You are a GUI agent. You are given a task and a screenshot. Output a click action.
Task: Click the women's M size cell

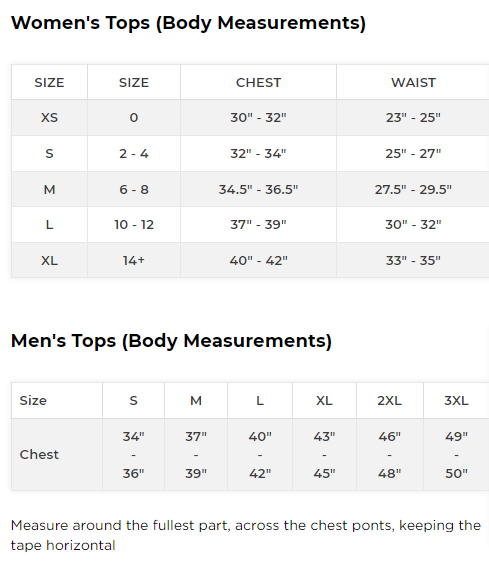[x=49, y=190]
